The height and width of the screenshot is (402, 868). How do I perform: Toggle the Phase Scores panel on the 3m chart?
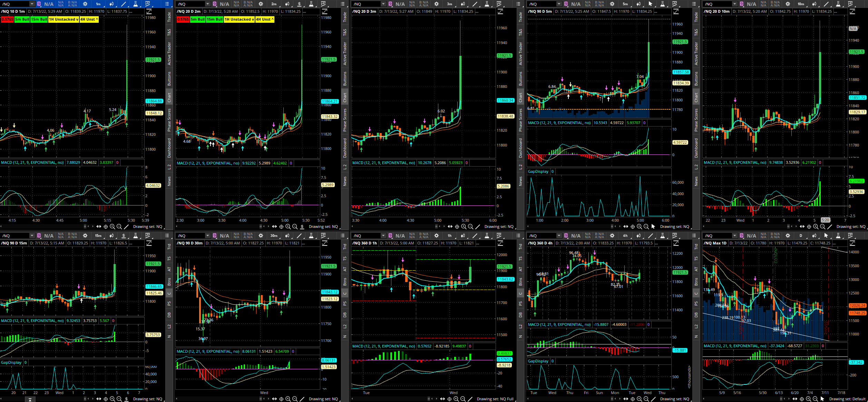pos(520,120)
